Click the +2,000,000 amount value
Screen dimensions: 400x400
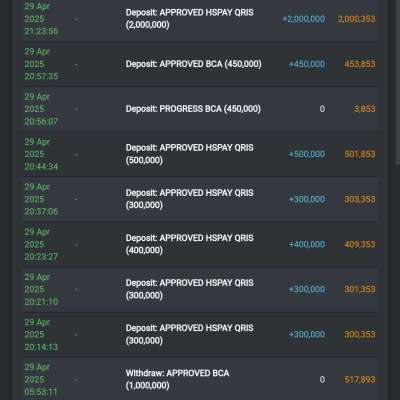(x=304, y=19)
